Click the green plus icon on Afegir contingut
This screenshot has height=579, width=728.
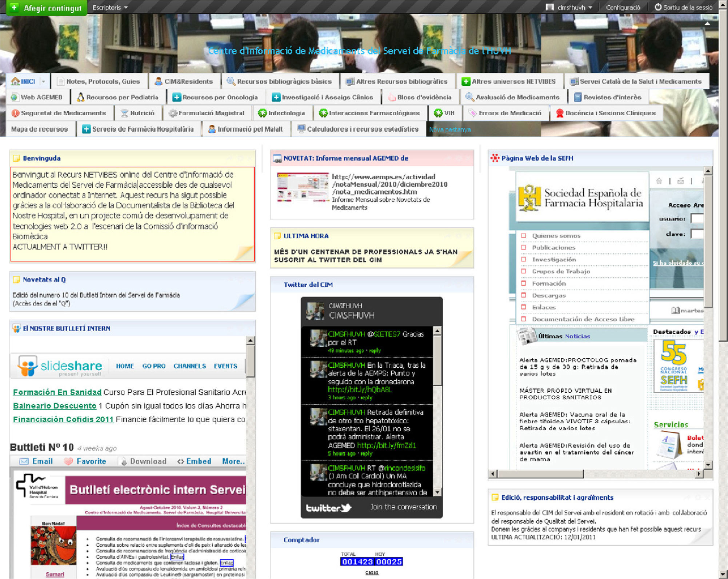pyautogui.click(x=14, y=7)
